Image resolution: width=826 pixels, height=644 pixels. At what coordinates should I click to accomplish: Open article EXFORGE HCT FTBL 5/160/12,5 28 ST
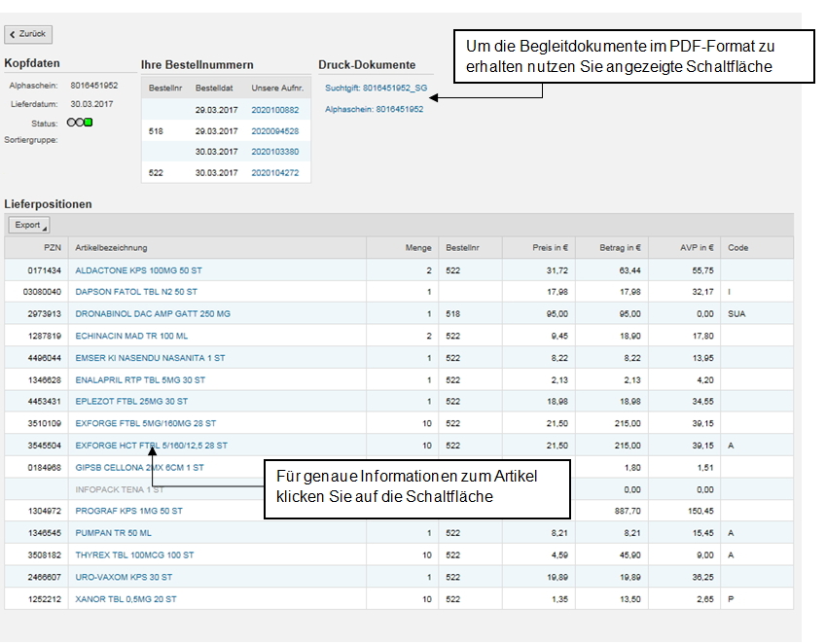pyautogui.click(x=151, y=446)
